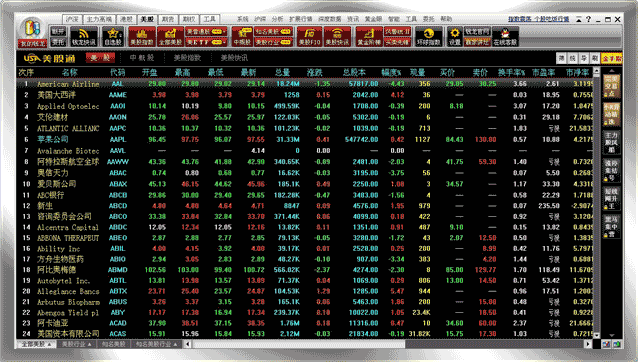Open the 环球指数 globe icon
This screenshot has height=362, width=638.
tap(428, 36)
